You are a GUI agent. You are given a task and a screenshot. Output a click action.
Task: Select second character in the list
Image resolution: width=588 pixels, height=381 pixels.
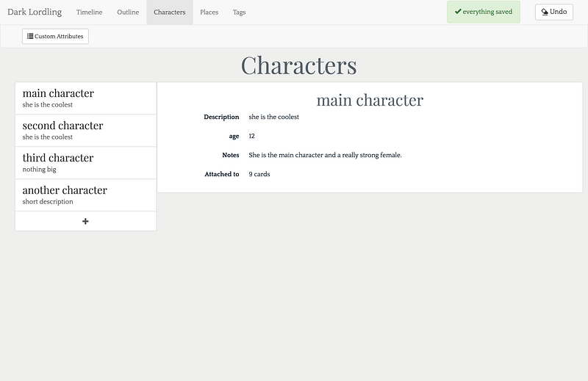pos(85,131)
